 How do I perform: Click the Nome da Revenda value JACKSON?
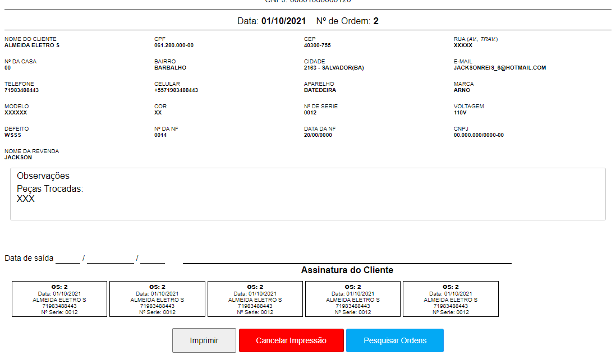[19, 158]
